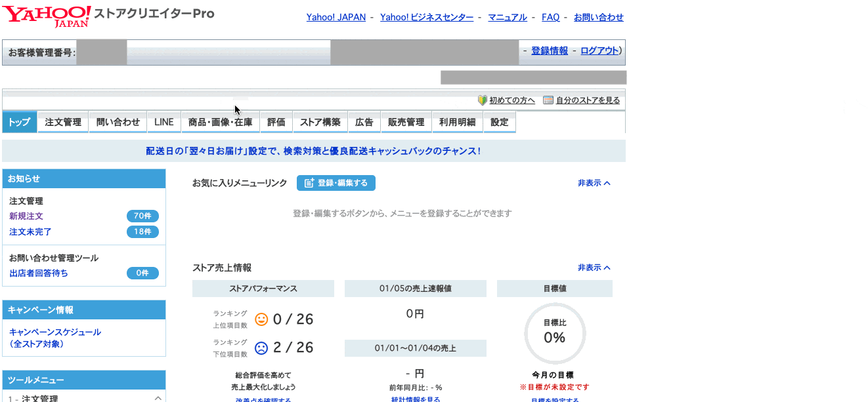This screenshot has width=868, height=402.
Task: Click the 翌々日お届け delivery announcement banner
Action: click(314, 151)
